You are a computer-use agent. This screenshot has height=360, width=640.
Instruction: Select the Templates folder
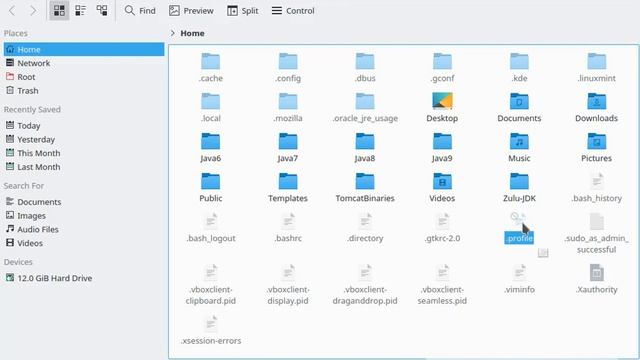pyautogui.click(x=288, y=188)
